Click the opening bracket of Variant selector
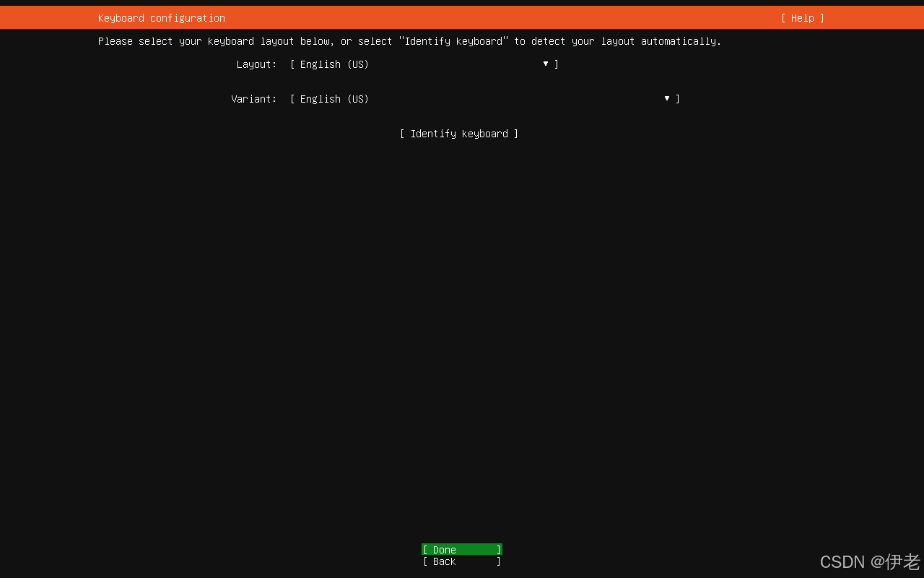Screen dimensions: 924x578 tap(292, 99)
